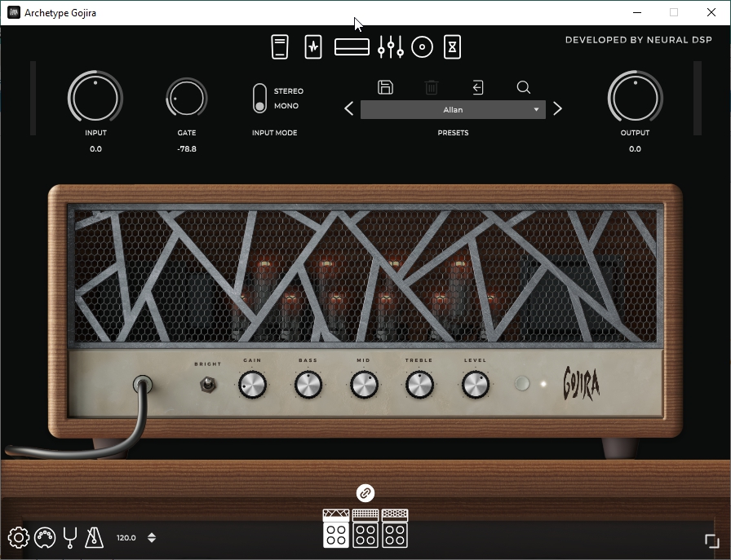Open the time effects hourglass section
731x560 pixels.
click(452, 47)
